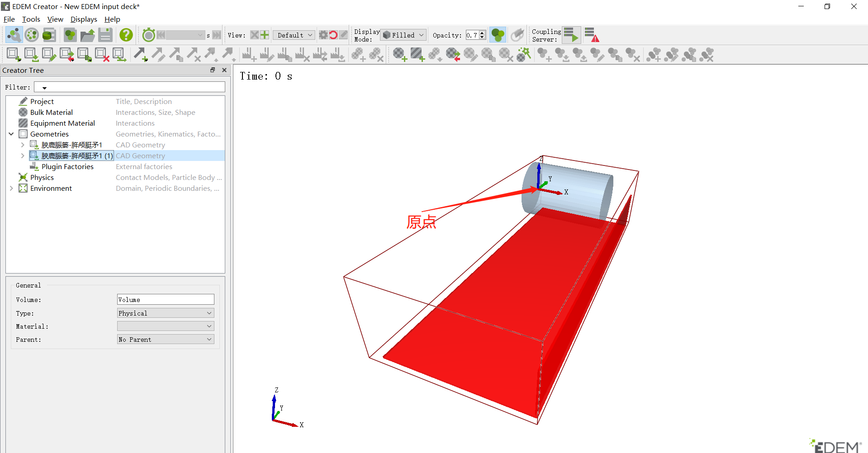Screen dimensions: 868x453
Task: Click the save floppy disk icon
Action: [105, 35]
